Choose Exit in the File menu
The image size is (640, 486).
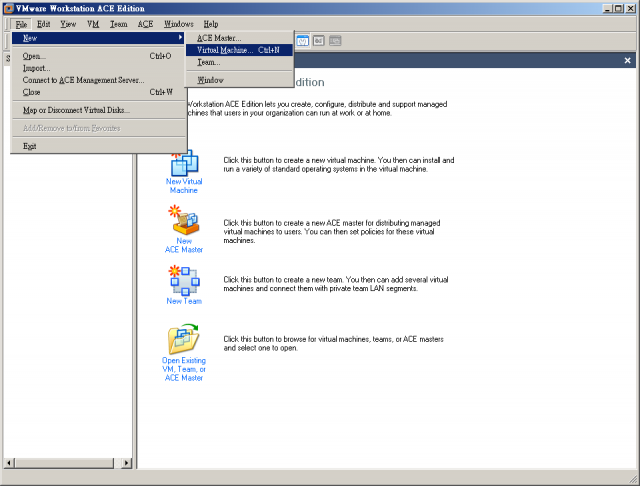(x=98, y=146)
